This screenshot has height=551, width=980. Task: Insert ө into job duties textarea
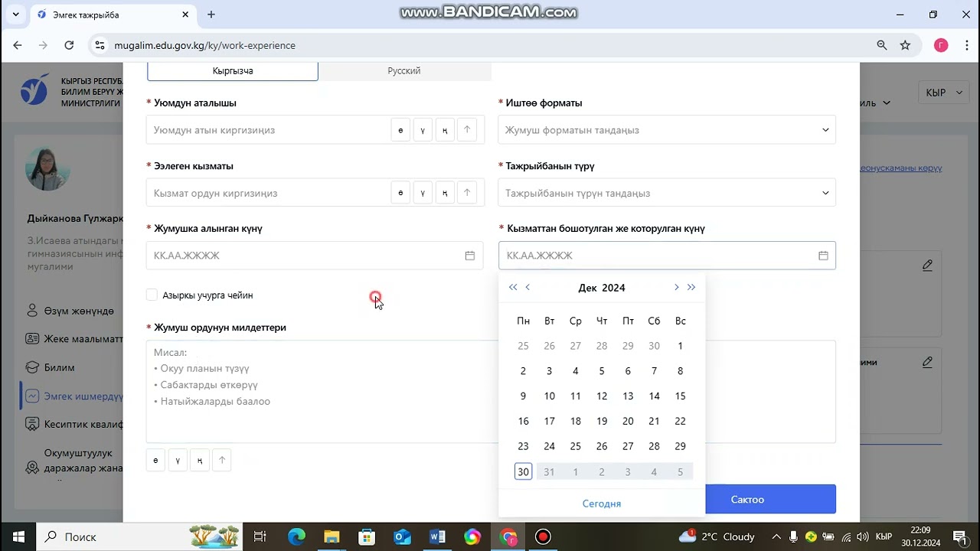coord(155,460)
